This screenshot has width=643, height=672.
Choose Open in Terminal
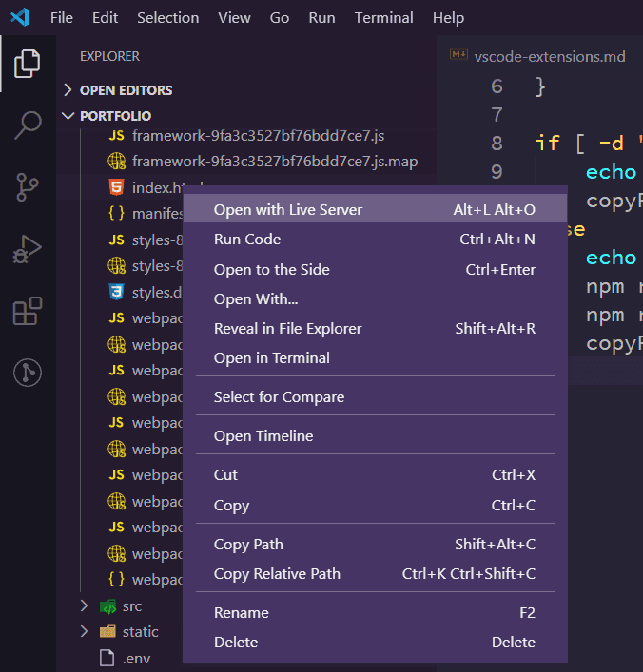click(375, 357)
